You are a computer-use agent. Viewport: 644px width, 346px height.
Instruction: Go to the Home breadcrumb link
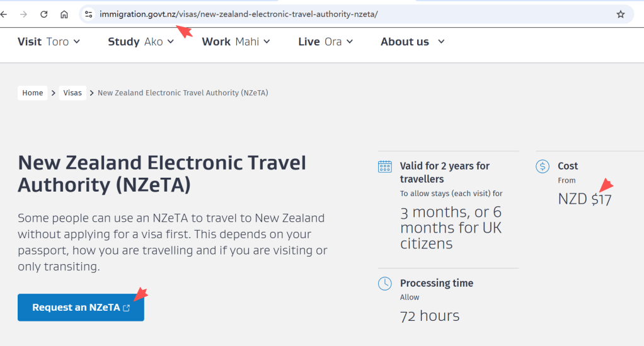click(33, 93)
